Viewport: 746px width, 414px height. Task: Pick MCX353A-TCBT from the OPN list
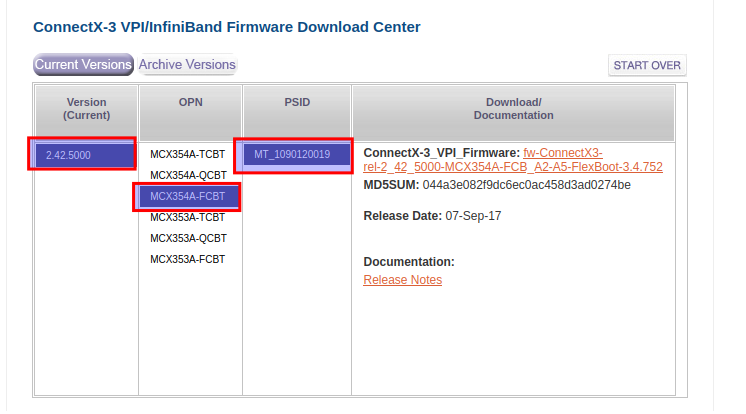[x=188, y=217]
